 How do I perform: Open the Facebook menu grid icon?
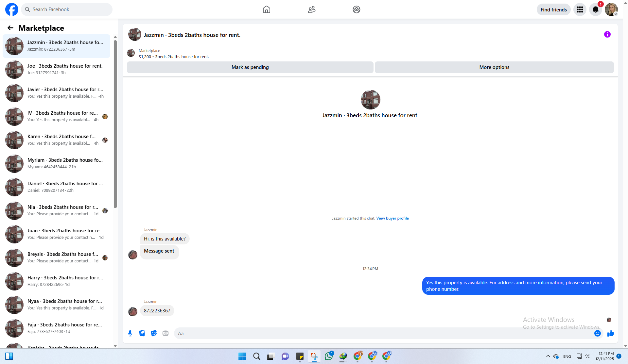coord(580,10)
